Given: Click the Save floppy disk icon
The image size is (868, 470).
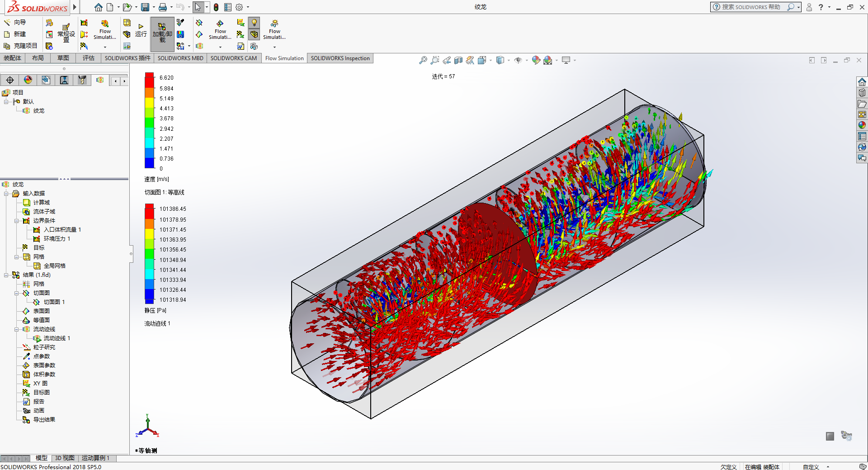Looking at the screenshot, I should coord(145,7).
